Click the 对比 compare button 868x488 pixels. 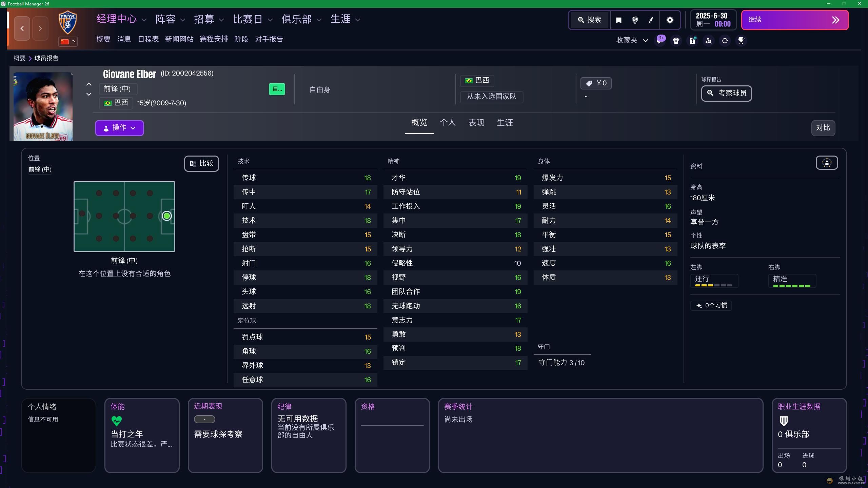click(x=823, y=128)
